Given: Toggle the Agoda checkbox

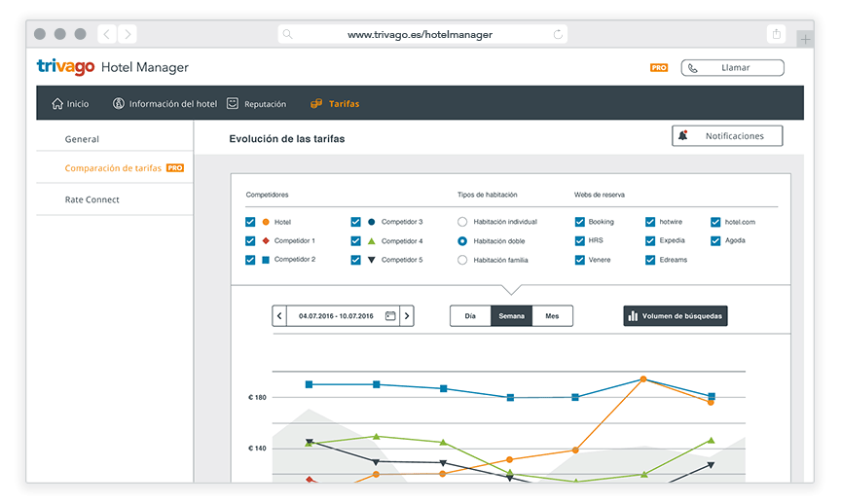Looking at the screenshot, I should [715, 240].
